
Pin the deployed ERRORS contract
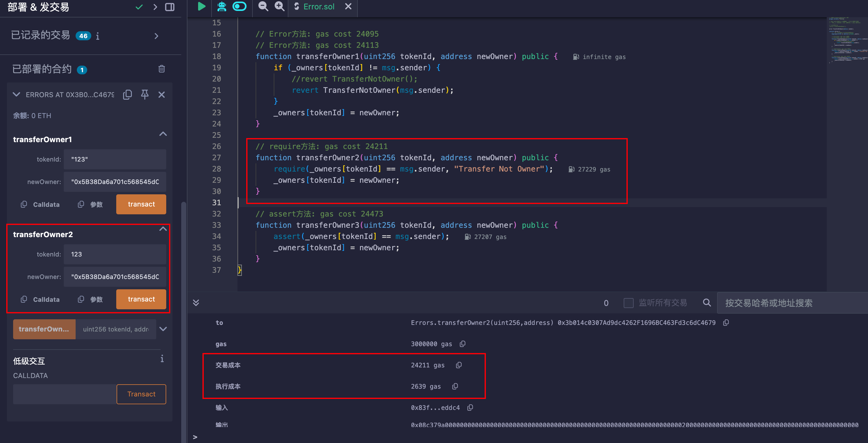[145, 95]
